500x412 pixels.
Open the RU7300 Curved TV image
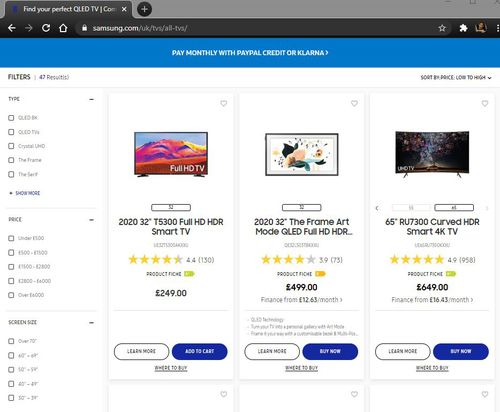(x=432, y=154)
